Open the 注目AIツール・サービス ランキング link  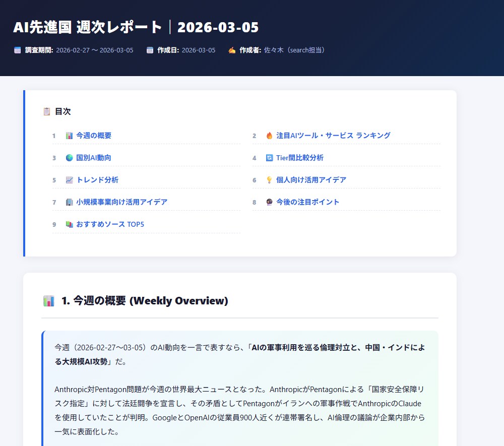click(333, 136)
